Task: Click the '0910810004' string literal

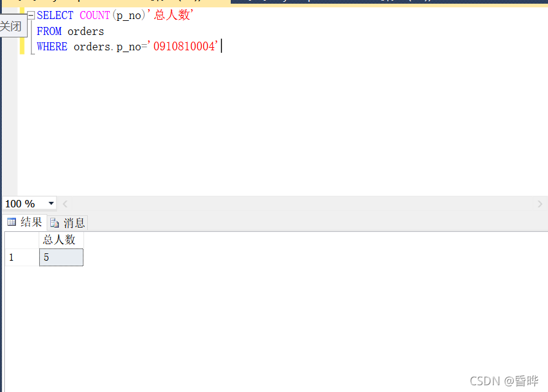Action: pos(183,46)
